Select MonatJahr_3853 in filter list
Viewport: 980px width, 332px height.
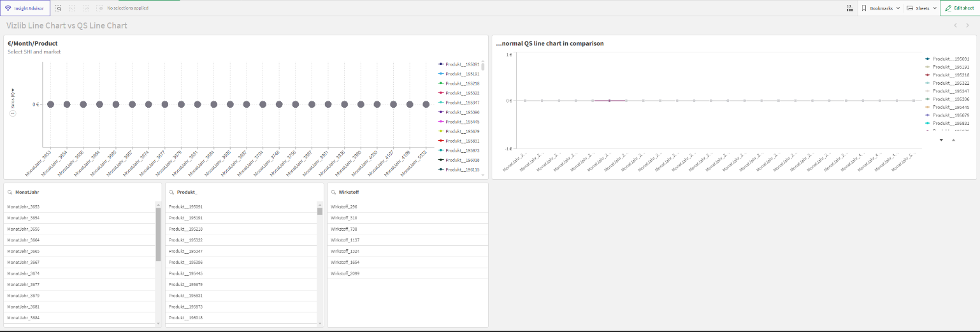click(80, 207)
